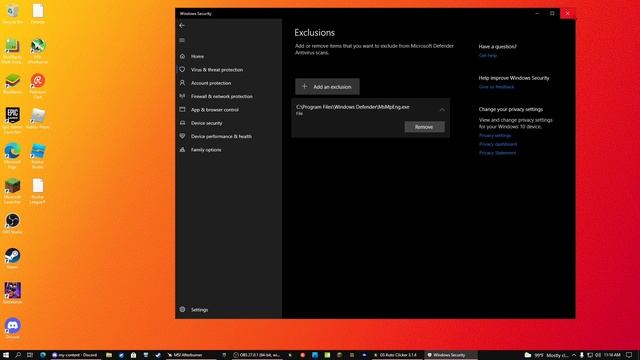Open Task View on taskbar

pyautogui.click(x=30, y=355)
